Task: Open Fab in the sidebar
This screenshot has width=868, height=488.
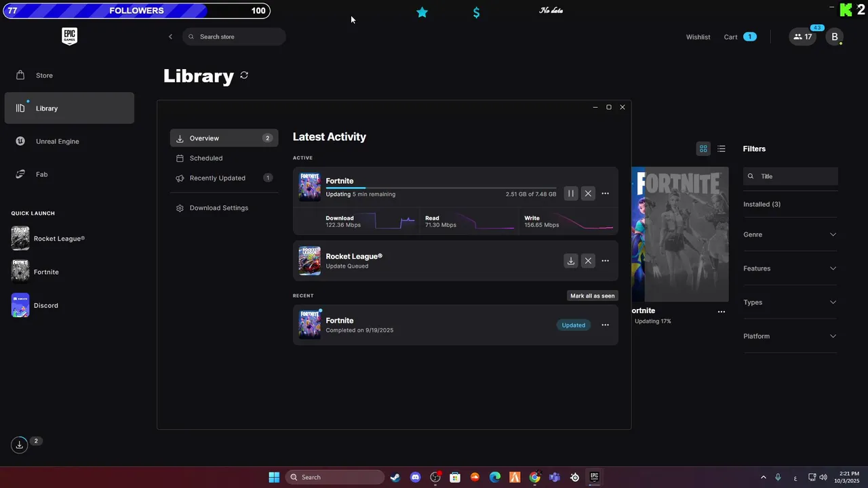Action: (x=69, y=174)
